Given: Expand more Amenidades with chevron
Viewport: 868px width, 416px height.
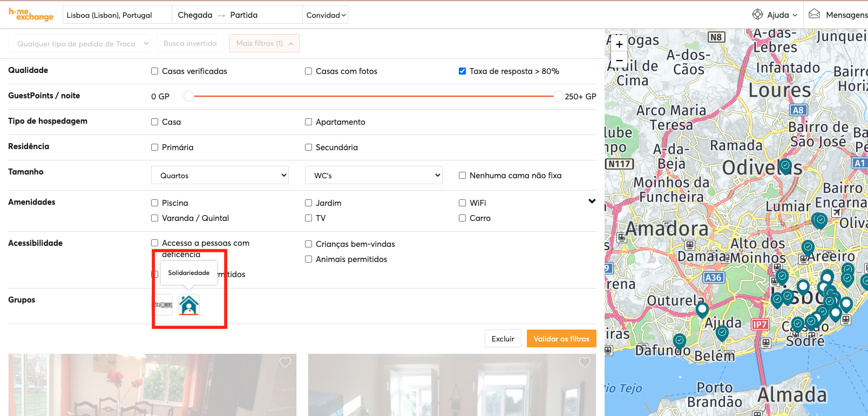Looking at the screenshot, I should pos(592,201).
